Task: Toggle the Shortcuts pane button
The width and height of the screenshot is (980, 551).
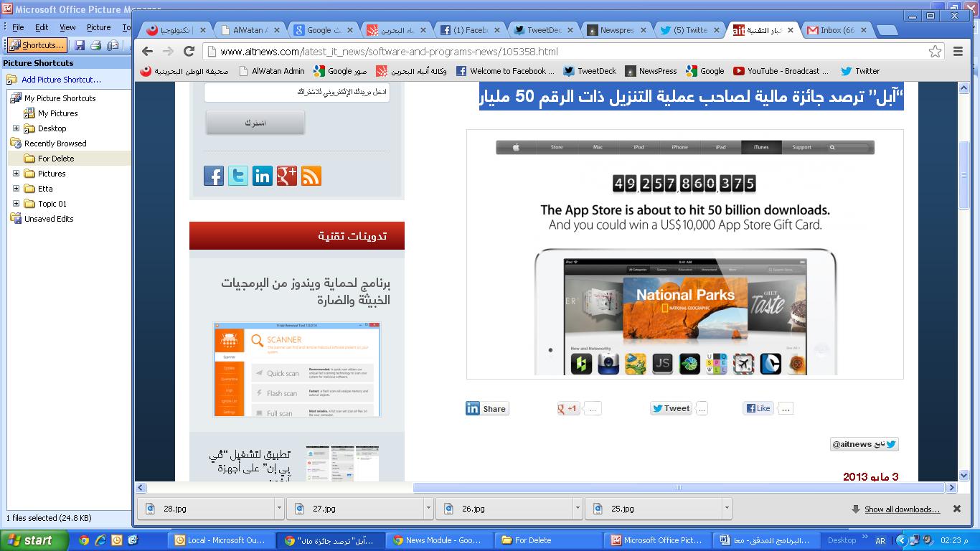Action: pyautogui.click(x=37, y=45)
